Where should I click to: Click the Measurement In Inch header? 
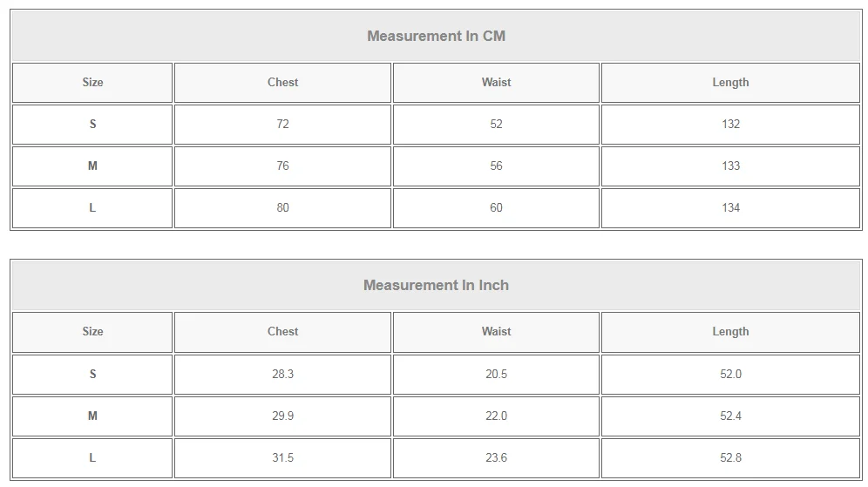436,285
